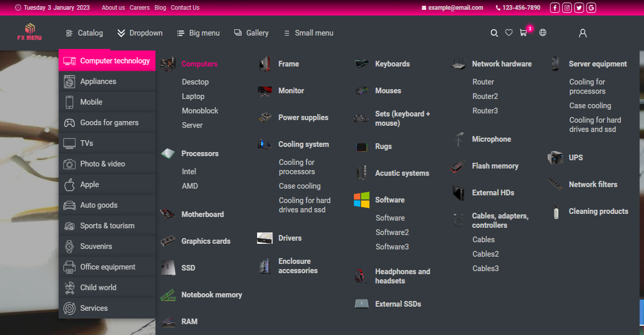
Task: Open the About us link
Action: point(113,8)
